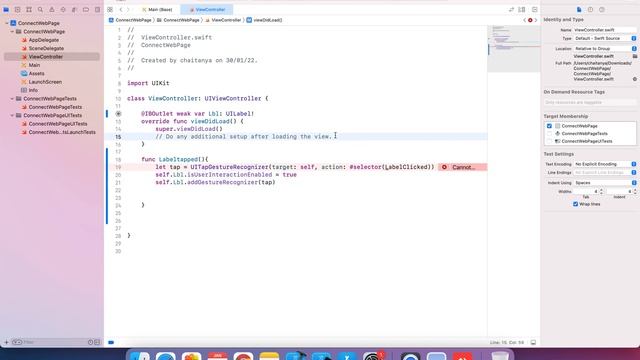Collapse the ConnectWebPage group folder
Image resolution: width=640 pixels, height=360 pixels.
(12, 31)
